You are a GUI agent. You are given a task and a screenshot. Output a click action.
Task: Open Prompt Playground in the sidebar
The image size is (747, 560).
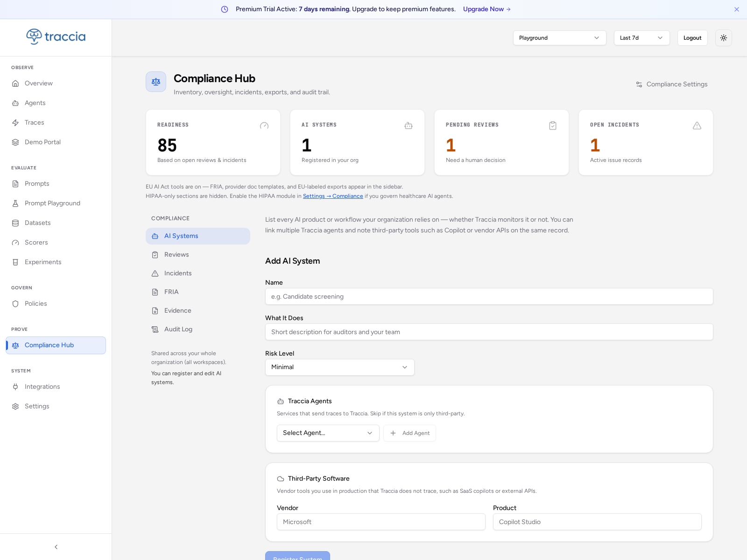pyautogui.click(x=56, y=203)
